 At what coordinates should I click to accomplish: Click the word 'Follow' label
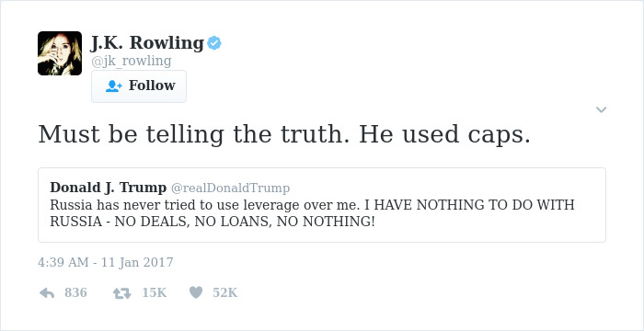click(x=152, y=86)
